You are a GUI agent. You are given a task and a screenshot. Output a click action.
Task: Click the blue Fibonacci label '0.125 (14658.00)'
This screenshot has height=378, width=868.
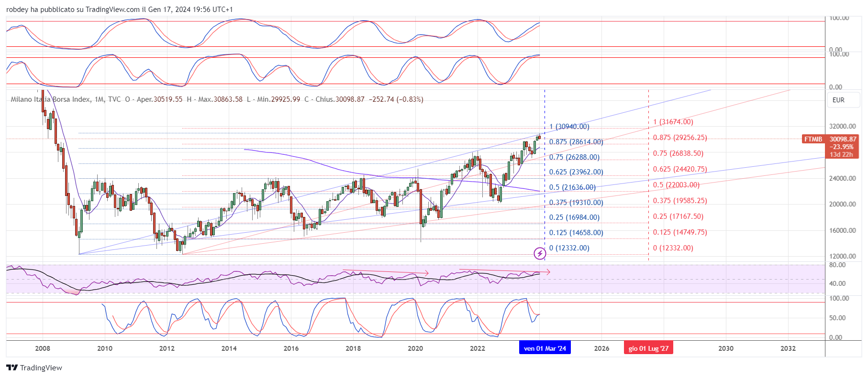click(x=576, y=233)
